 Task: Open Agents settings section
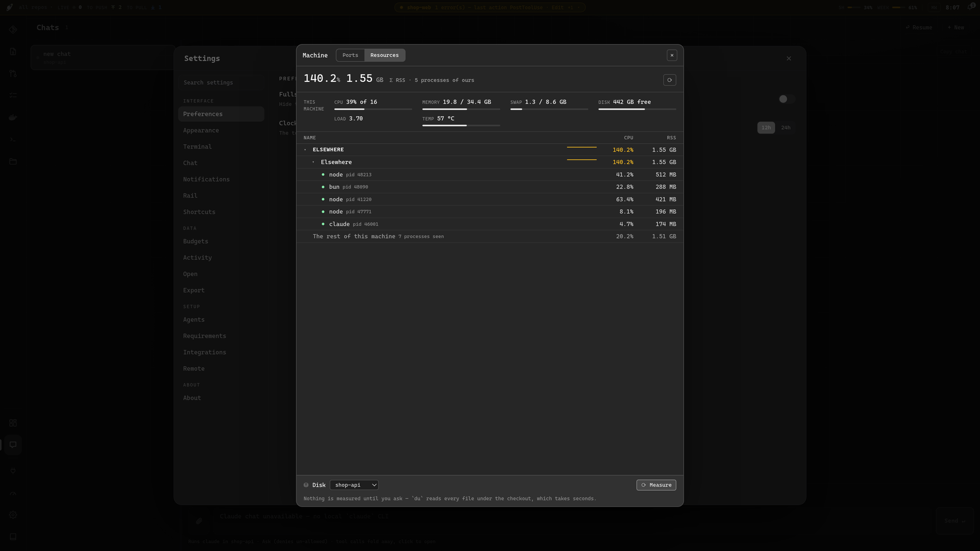point(221,319)
